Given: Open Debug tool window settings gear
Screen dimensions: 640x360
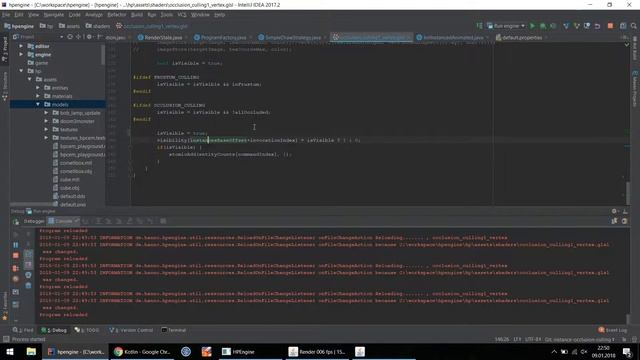Looking at the screenshot, I should click(x=614, y=211).
